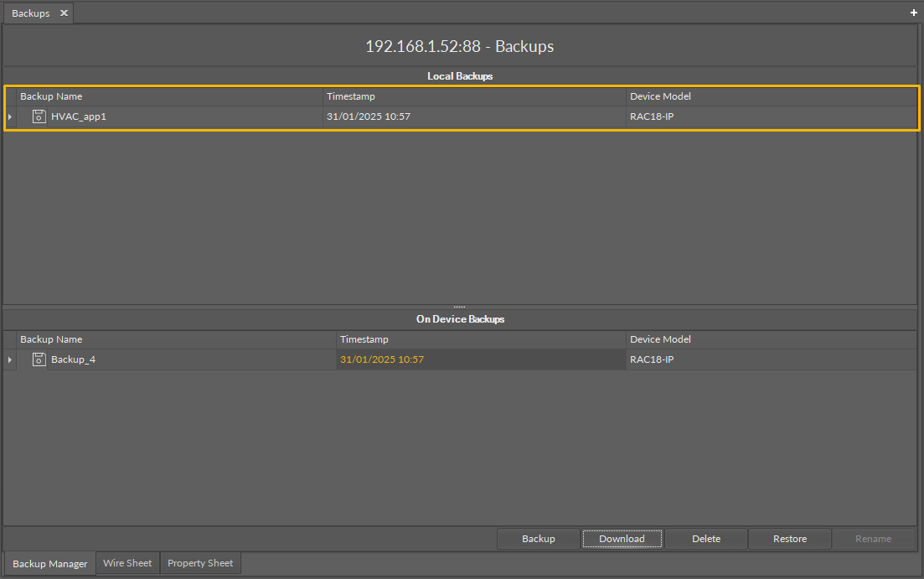Select the HVAC_app1 local backup name

tap(79, 116)
